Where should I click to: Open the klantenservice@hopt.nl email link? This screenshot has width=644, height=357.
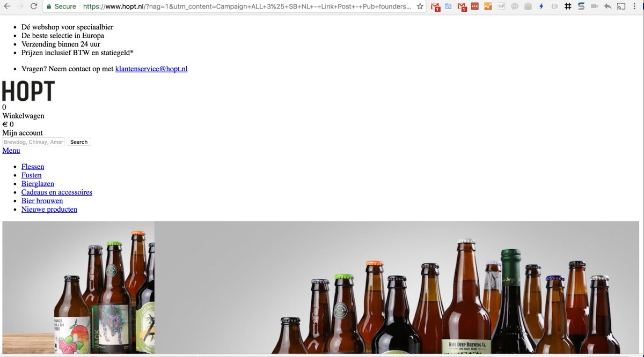pyautogui.click(x=151, y=69)
